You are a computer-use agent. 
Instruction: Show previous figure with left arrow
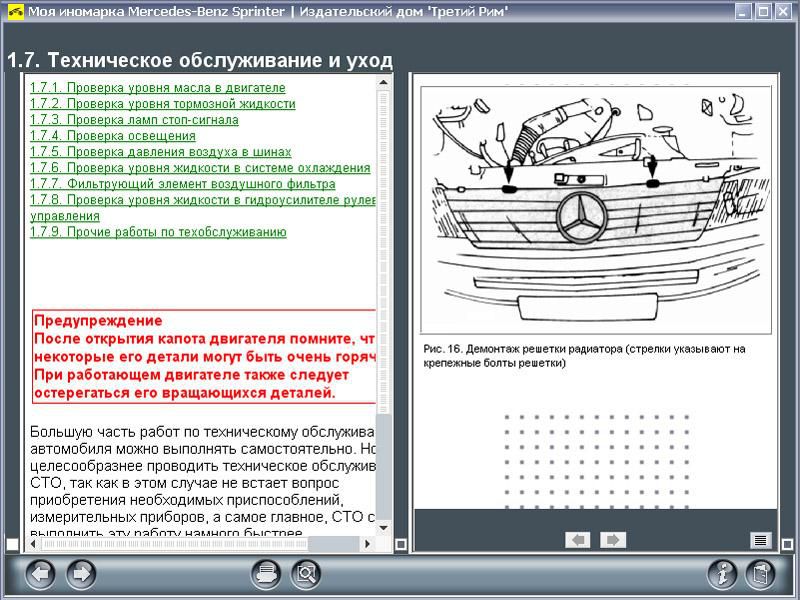pos(577,540)
